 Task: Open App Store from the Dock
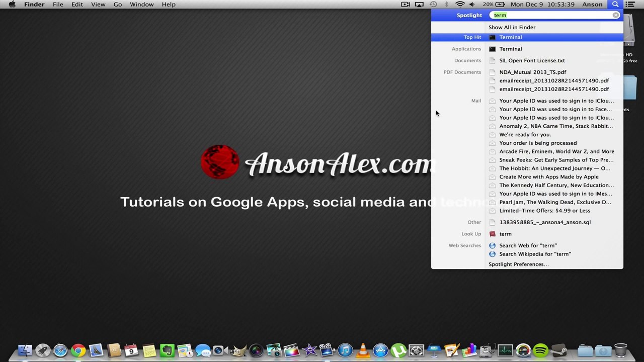[380, 350]
